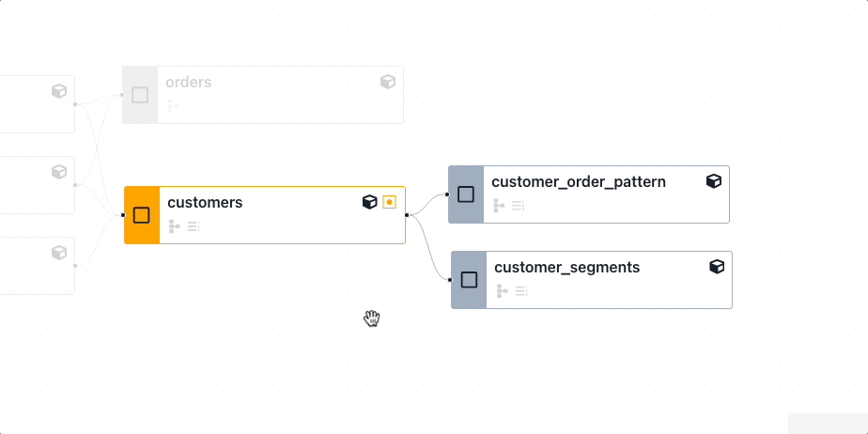Click the cube icon on orders node
This screenshot has height=434, width=868.
(x=388, y=82)
